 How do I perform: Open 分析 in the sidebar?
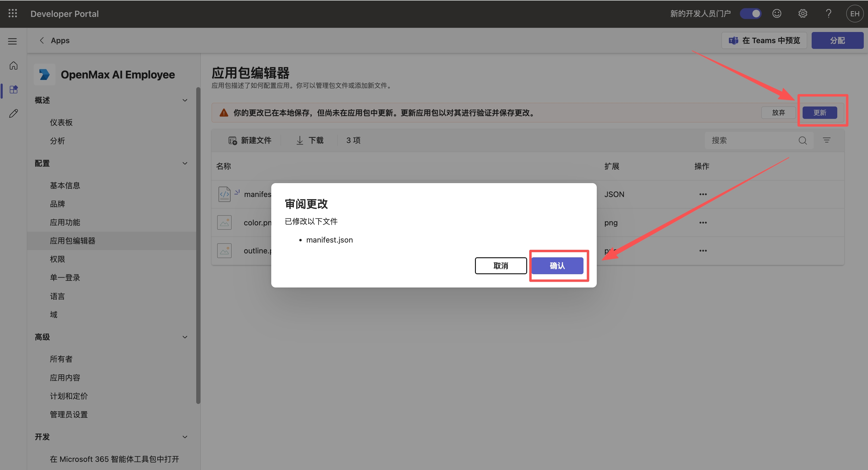pyautogui.click(x=57, y=141)
